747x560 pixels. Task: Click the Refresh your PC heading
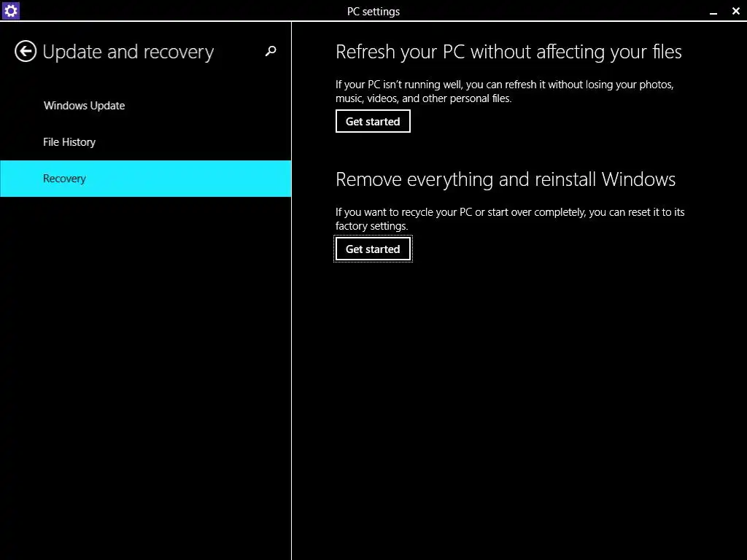(508, 52)
